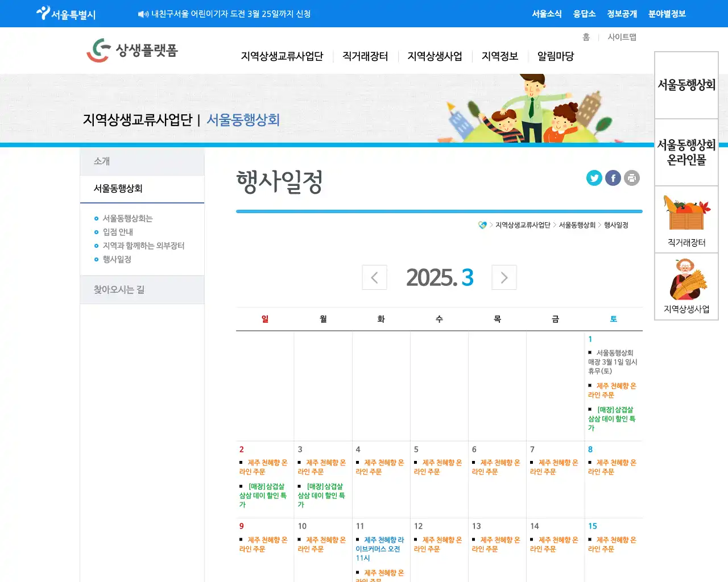This screenshot has width=728, height=582.
Task: Open 직거래장터 vegetable crate shortcut
Action: pyautogui.click(x=686, y=219)
